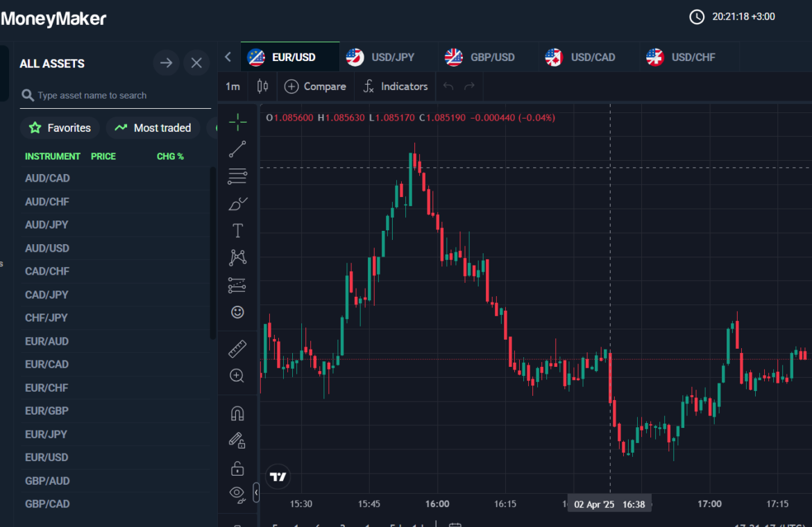Viewport: 812px width, 527px height.
Task: Click the MoneyMaker logo
Action: pyautogui.click(x=53, y=19)
